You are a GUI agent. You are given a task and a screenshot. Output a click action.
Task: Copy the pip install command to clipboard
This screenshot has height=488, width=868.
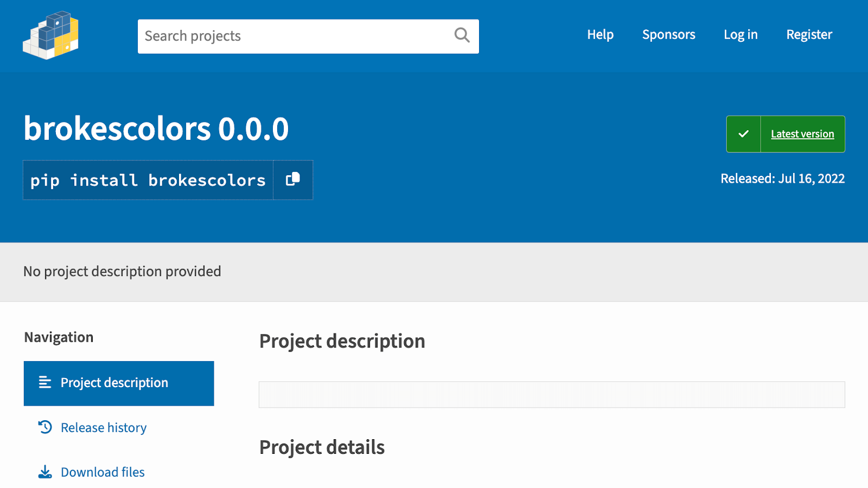pyautogui.click(x=293, y=179)
